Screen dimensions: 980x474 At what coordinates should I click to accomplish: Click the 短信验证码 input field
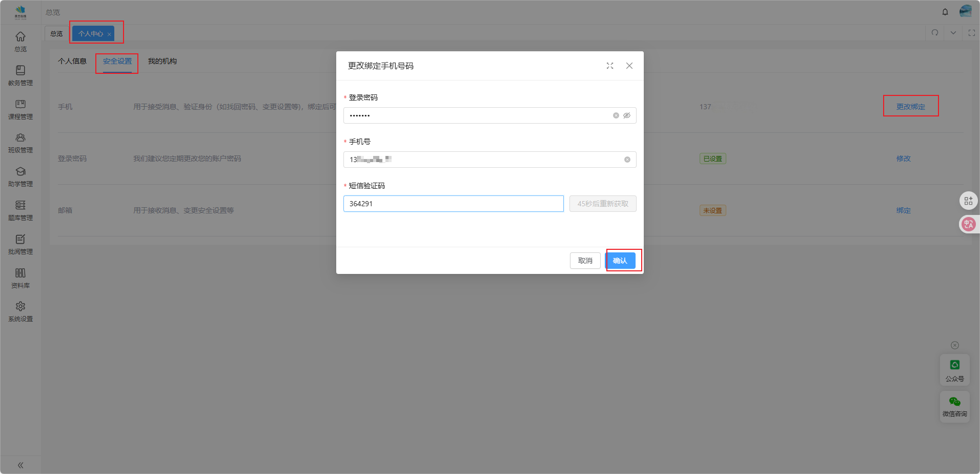pyautogui.click(x=453, y=204)
